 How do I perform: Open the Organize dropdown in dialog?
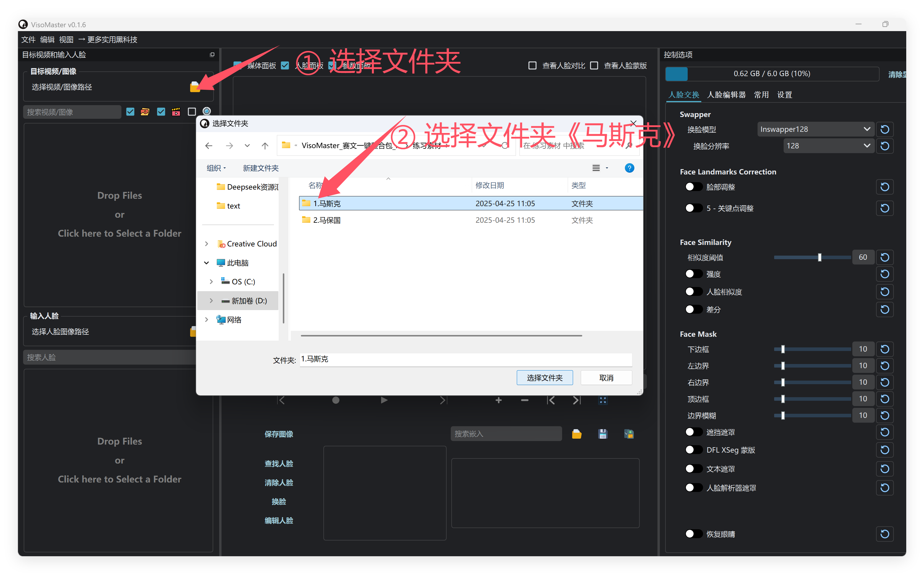(x=216, y=168)
